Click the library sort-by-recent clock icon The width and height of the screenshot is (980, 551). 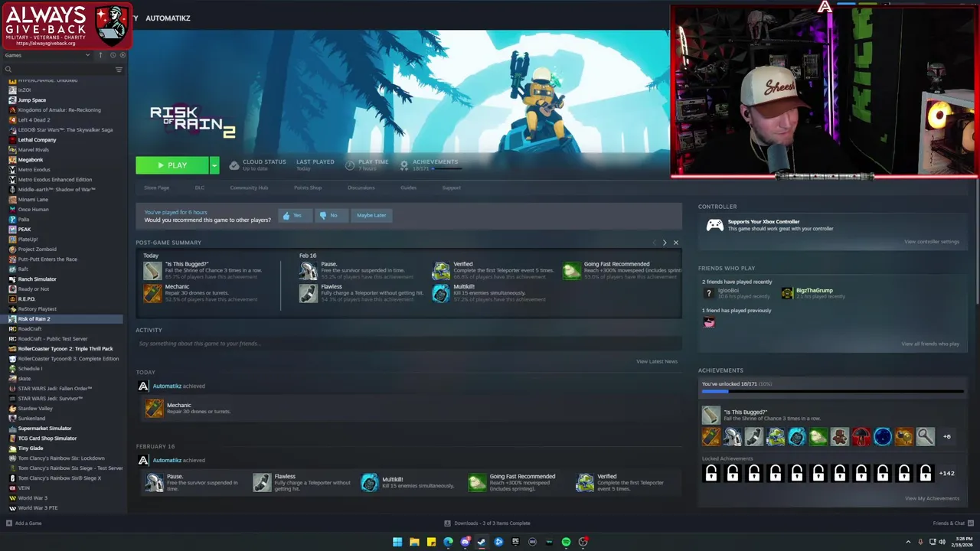[x=113, y=55]
